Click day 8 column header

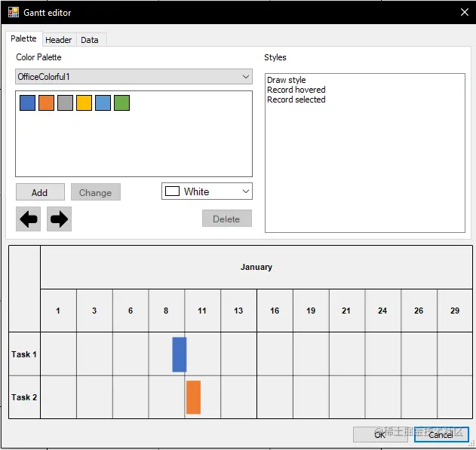pos(167,311)
